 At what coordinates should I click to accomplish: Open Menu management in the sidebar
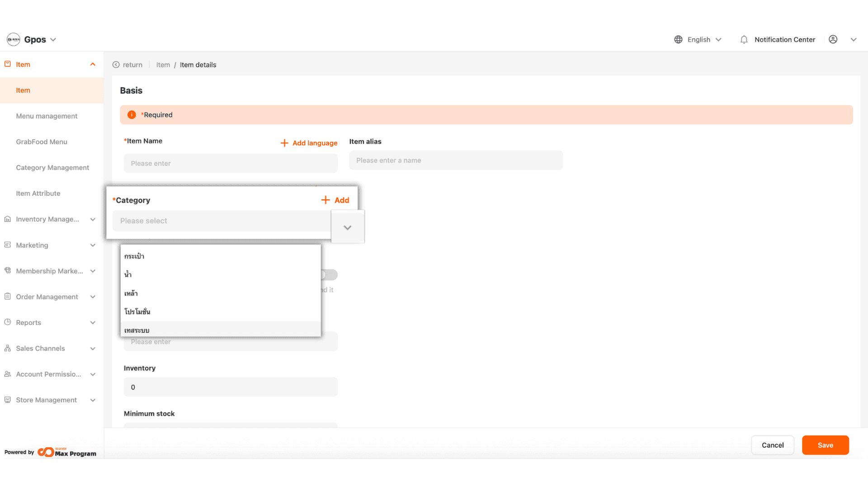click(x=47, y=116)
